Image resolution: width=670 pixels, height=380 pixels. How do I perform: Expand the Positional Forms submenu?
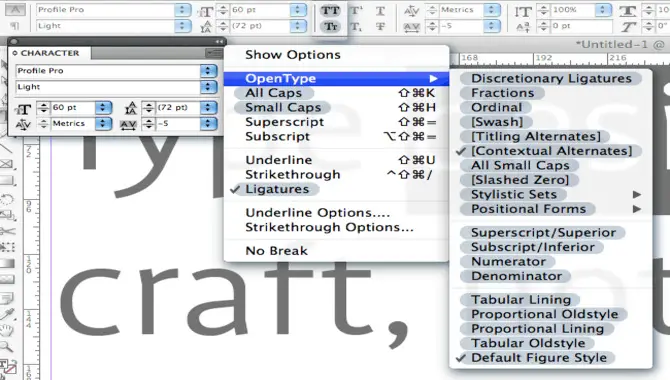click(551, 209)
